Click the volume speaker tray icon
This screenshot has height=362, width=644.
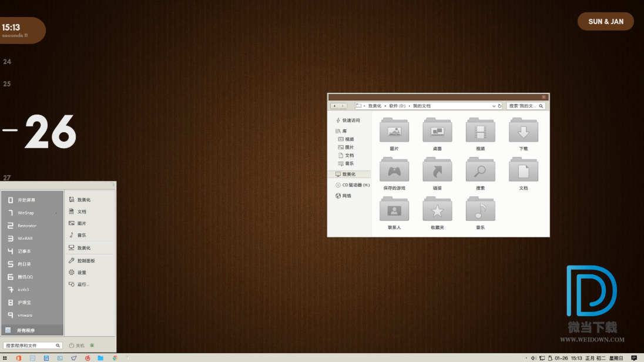(534, 358)
